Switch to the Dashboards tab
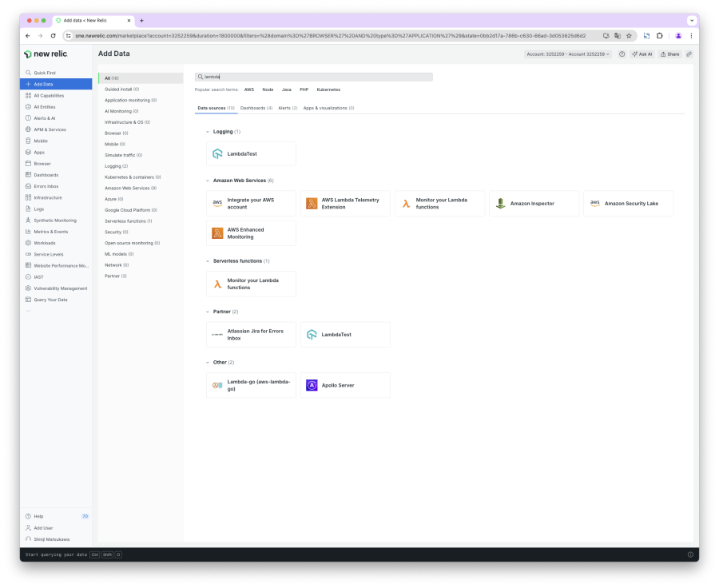The image size is (719, 588). point(256,107)
